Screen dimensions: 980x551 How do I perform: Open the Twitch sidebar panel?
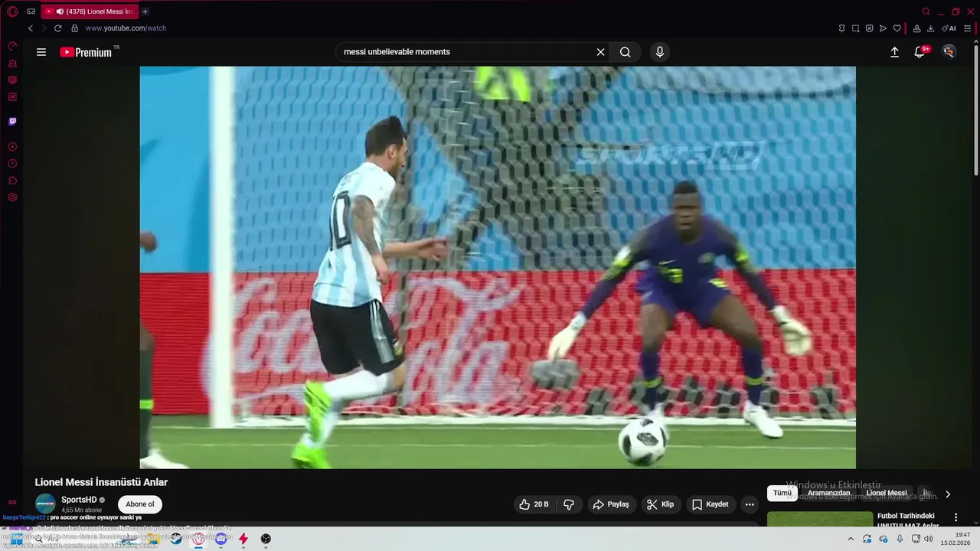pyautogui.click(x=12, y=121)
